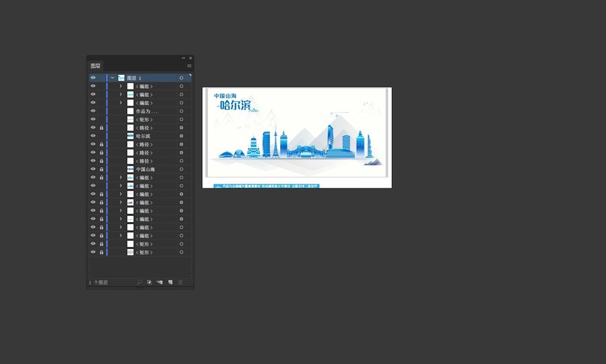
Task: Open the Layers panel flyout menu
Action: (x=189, y=66)
